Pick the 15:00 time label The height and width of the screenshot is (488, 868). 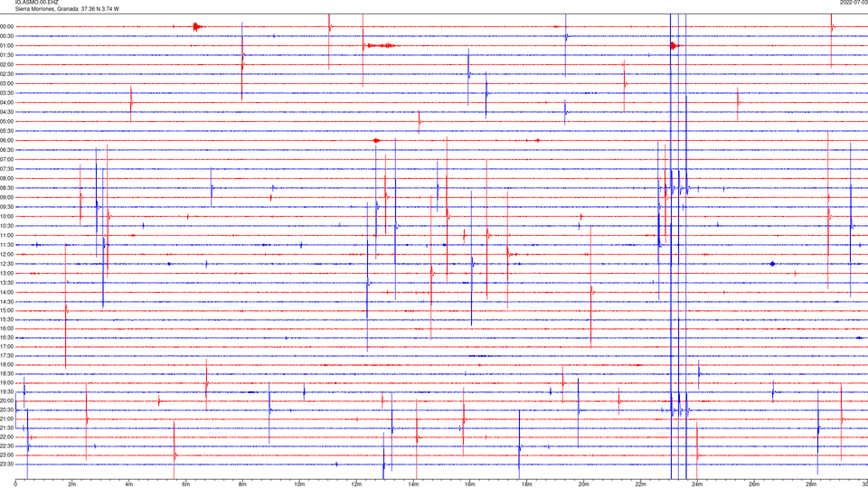(x=7, y=310)
